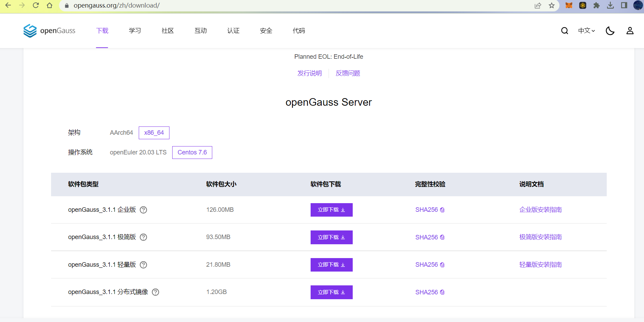Click the search magnifier icon in header

[565, 31]
